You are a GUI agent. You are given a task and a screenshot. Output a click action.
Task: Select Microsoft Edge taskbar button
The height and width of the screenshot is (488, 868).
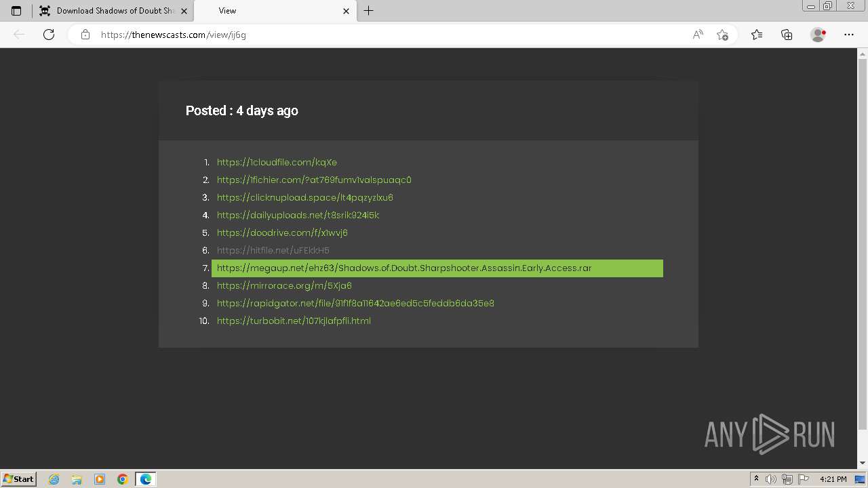146,479
